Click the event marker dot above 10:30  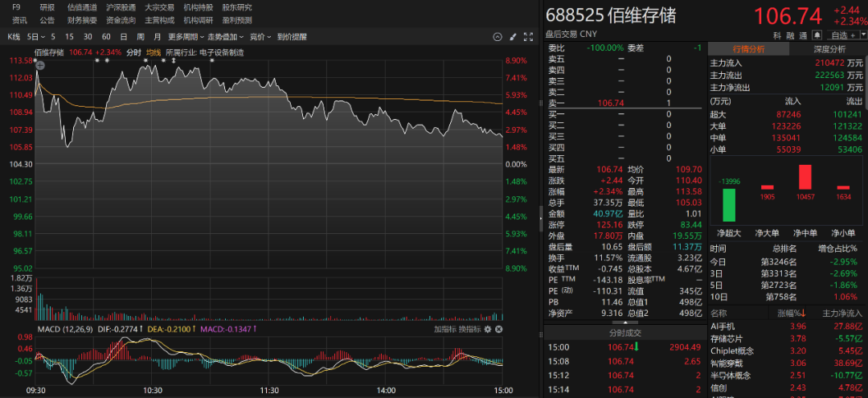pyautogui.click(x=145, y=60)
